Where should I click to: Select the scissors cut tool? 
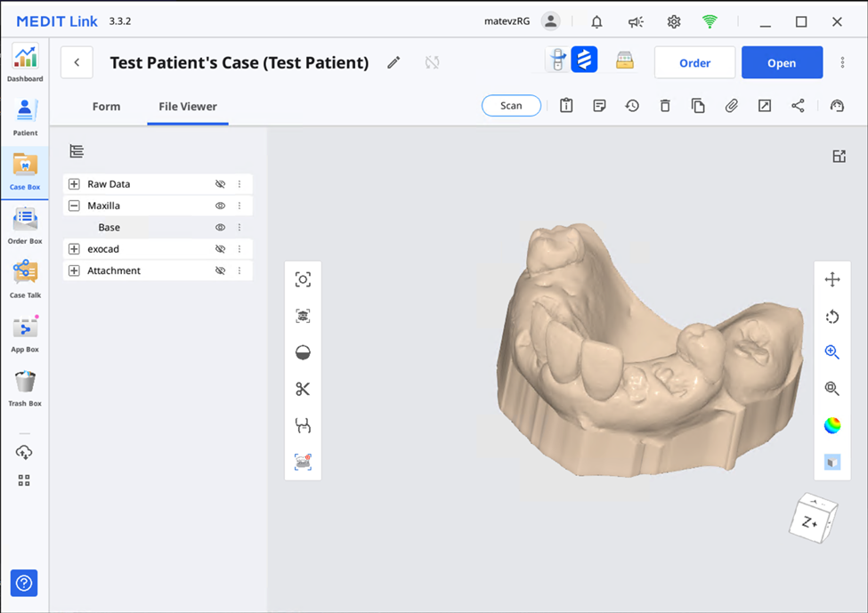(x=303, y=389)
